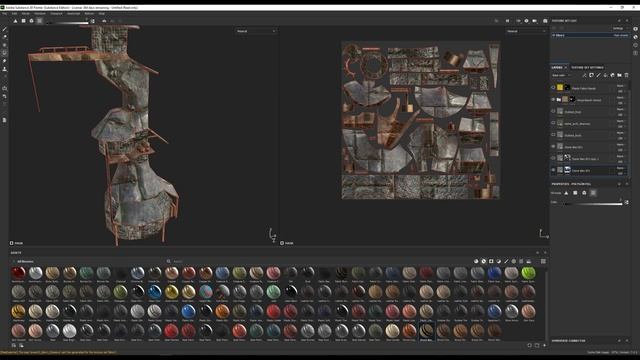Screen dimensions: 640x360
Task: Open the File menu
Action: click(x=4, y=13)
